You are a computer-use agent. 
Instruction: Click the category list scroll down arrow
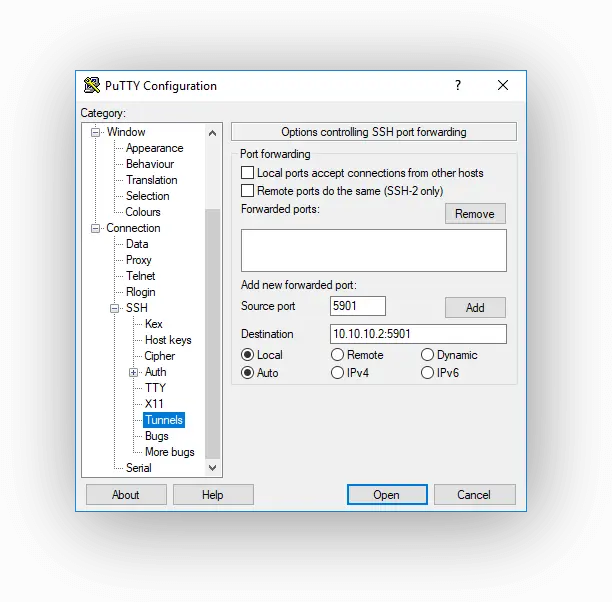click(212, 467)
